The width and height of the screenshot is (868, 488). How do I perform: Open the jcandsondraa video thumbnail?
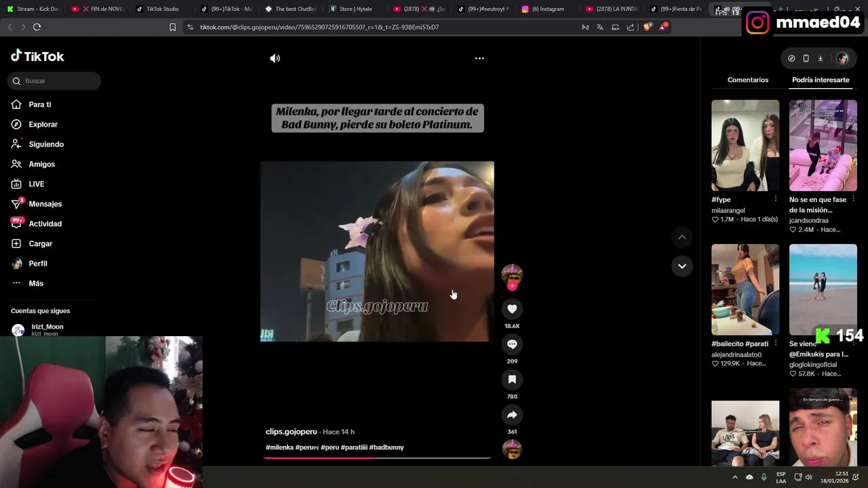pos(823,145)
